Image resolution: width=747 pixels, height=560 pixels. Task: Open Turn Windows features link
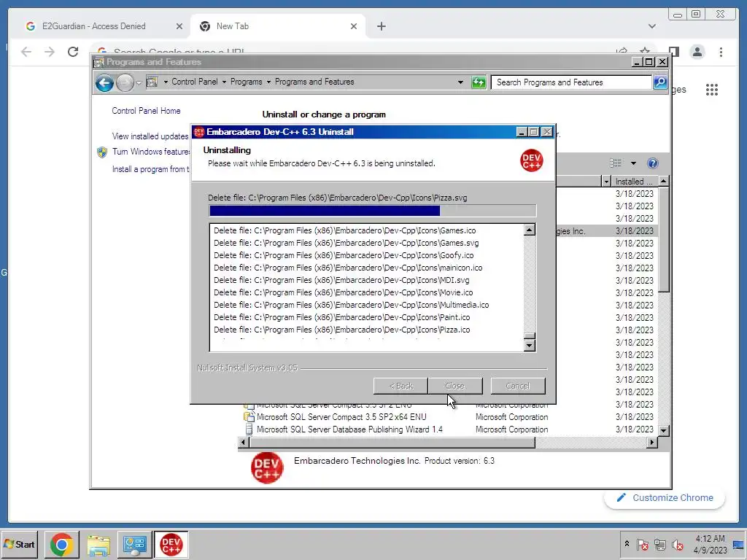coord(151,152)
